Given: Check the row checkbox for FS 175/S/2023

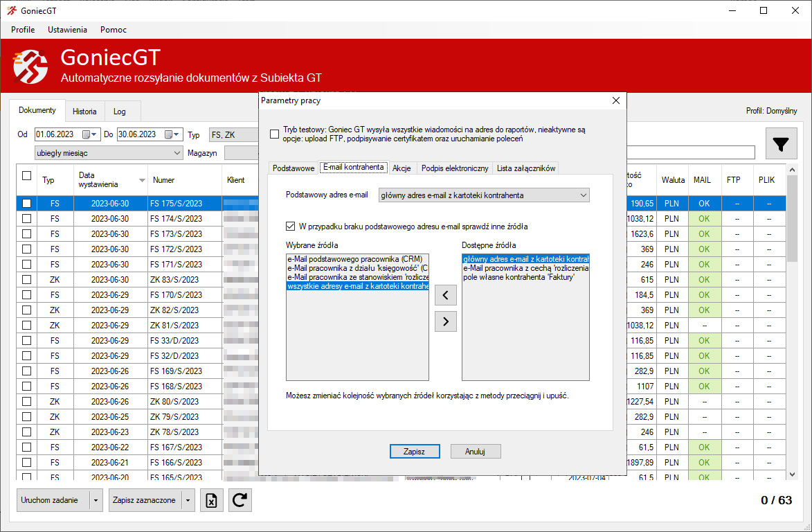Looking at the screenshot, I should tap(27, 204).
